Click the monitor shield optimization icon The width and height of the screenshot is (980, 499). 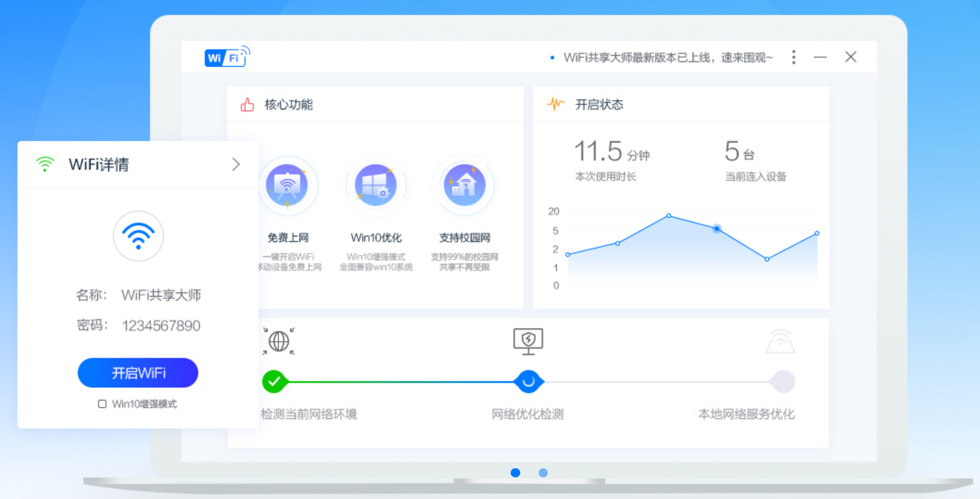point(528,341)
